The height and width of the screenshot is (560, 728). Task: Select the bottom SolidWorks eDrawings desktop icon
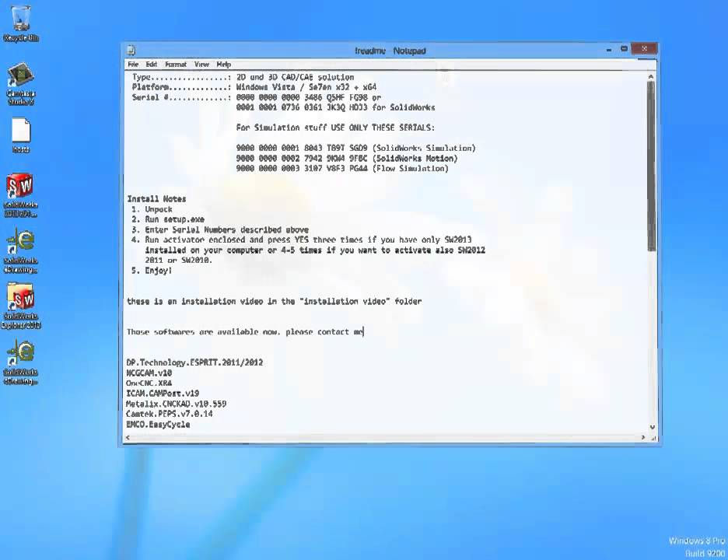[x=20, y=362]
